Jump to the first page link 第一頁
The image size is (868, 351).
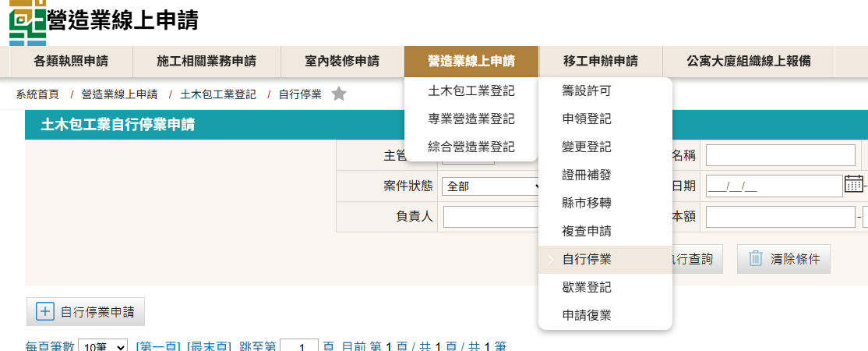[158, 346]
